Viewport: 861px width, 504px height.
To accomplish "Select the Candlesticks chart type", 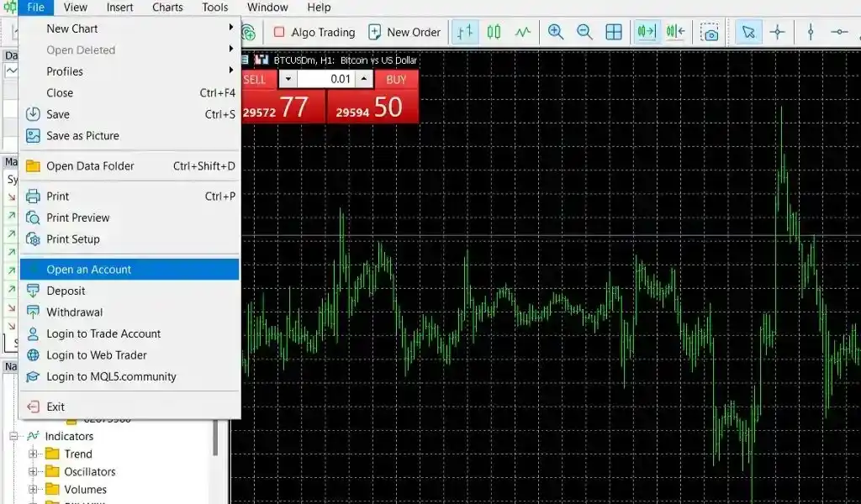I will coord(494,32).
